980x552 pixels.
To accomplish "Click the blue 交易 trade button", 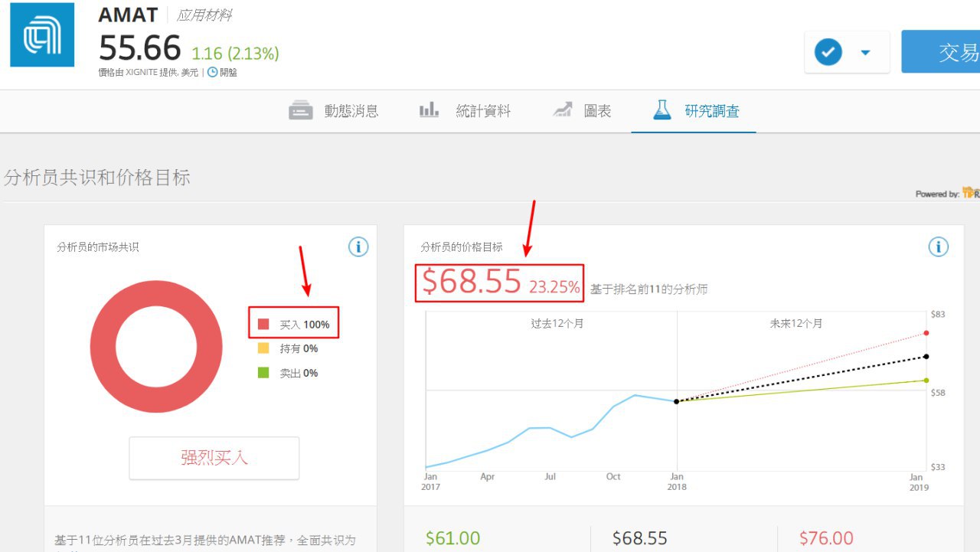I will pyautogui.click(x=941, y=52).
